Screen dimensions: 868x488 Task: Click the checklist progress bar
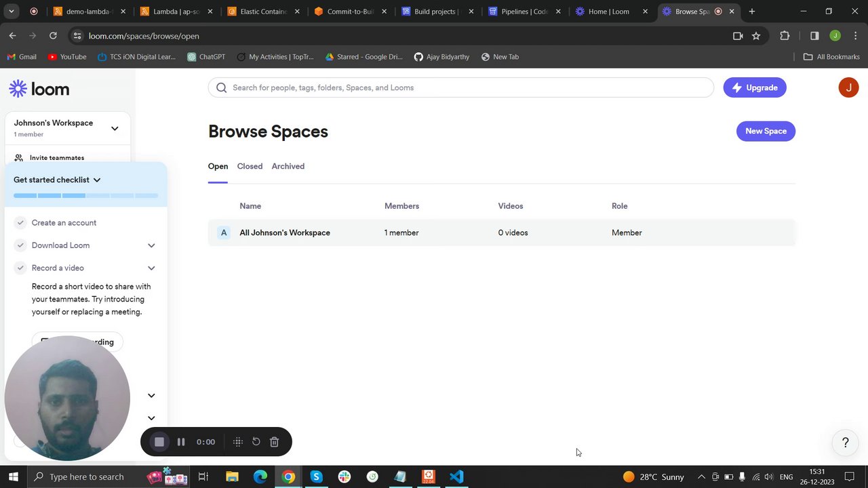pyautogui.click(x=85, y=195)
